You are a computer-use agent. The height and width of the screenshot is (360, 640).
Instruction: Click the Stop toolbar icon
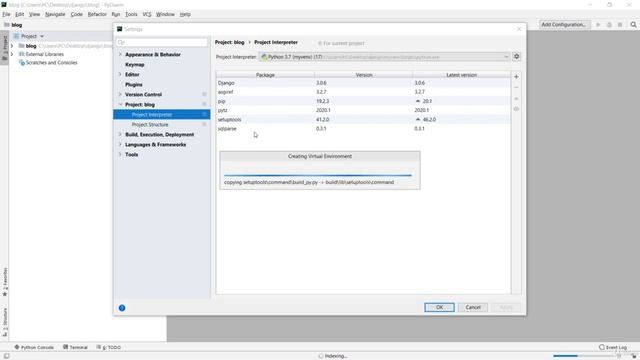click(x=620, y=24)
